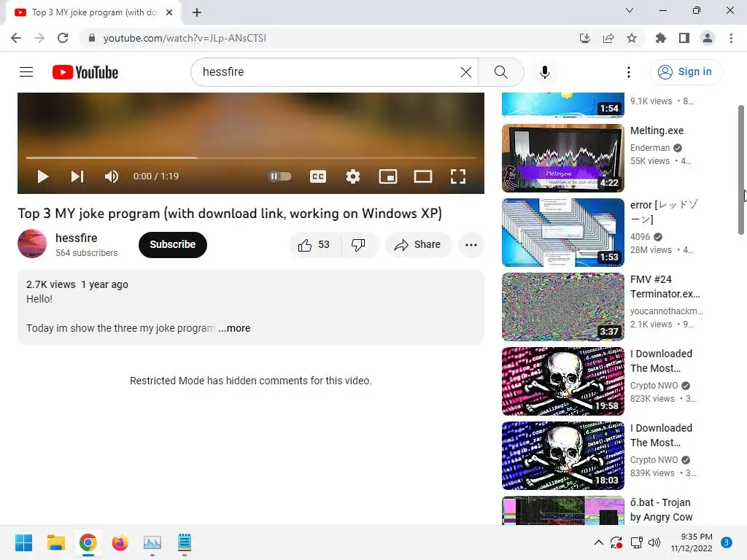The height and width of the screenshot is (560, 747).
Task: Open the Melting.exe title link
Action: coord(657,131)
